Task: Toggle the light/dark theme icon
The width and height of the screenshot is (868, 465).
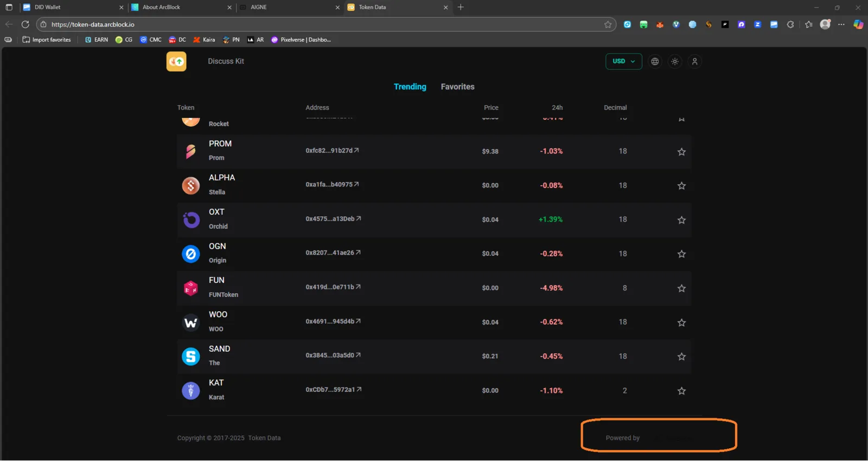Action: (675, 61)
